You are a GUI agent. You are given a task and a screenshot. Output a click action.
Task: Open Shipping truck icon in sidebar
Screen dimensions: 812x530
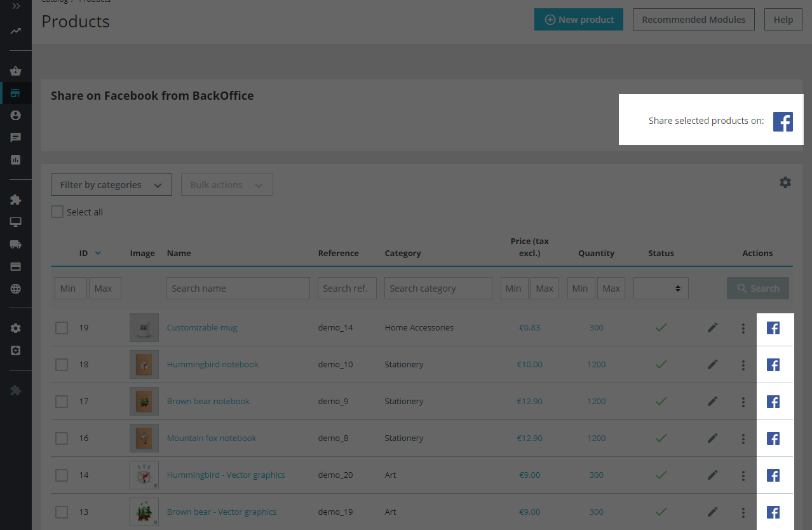pyautogui.click(x=16, y=244)
